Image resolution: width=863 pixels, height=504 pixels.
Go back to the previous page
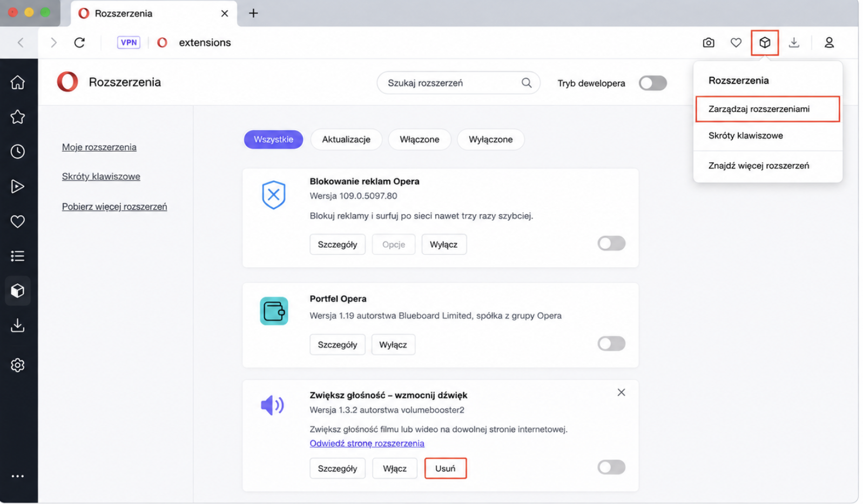21,43
